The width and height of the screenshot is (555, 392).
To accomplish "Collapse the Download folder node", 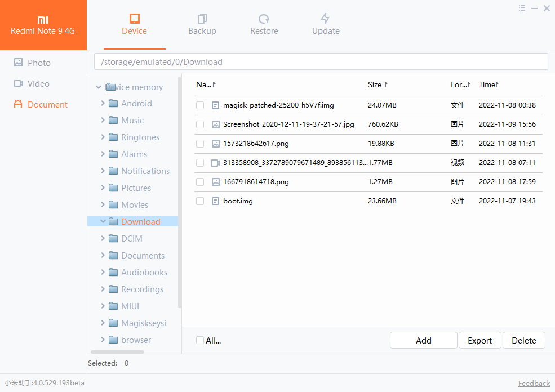I will pyautogui.click(x=103, y=221).
